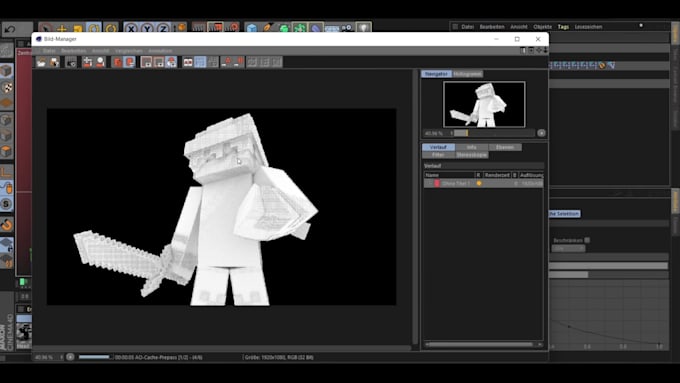Select the Verlauf tab

point(438,147)
